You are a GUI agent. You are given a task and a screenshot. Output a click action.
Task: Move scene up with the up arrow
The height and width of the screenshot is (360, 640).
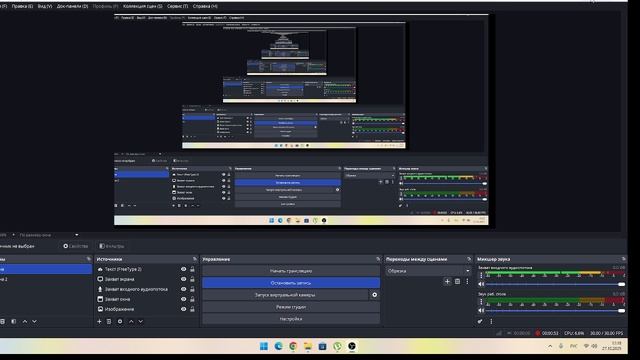(x=24, y=322)
